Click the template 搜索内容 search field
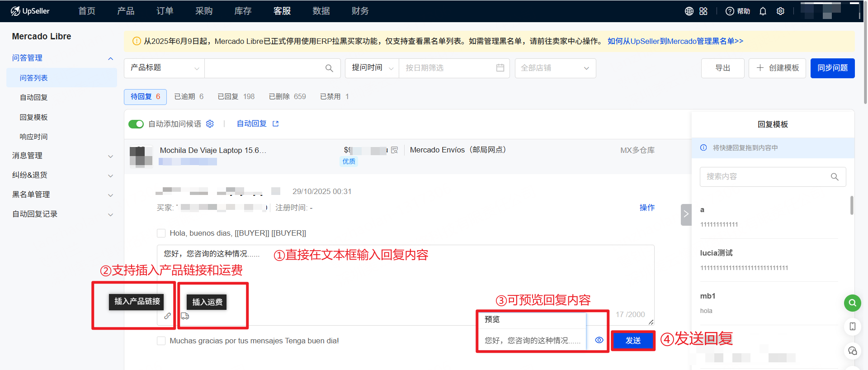 tap(767, 176)
